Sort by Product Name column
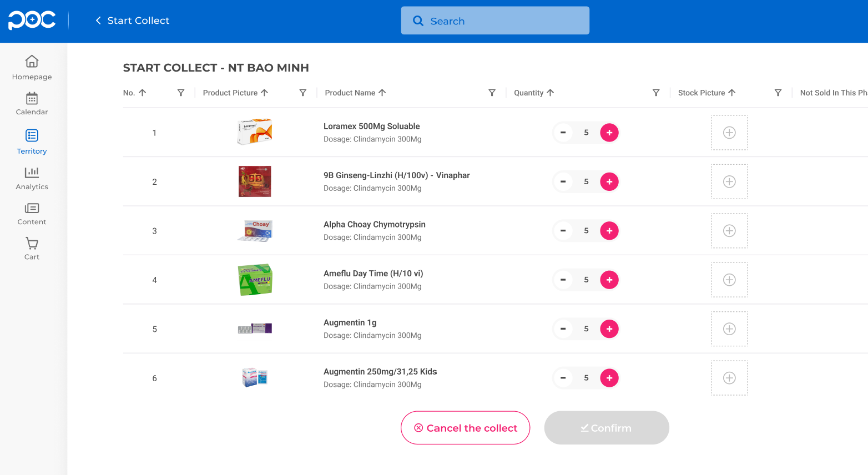The height and width of the screenshot is (475, 868). 382,93
